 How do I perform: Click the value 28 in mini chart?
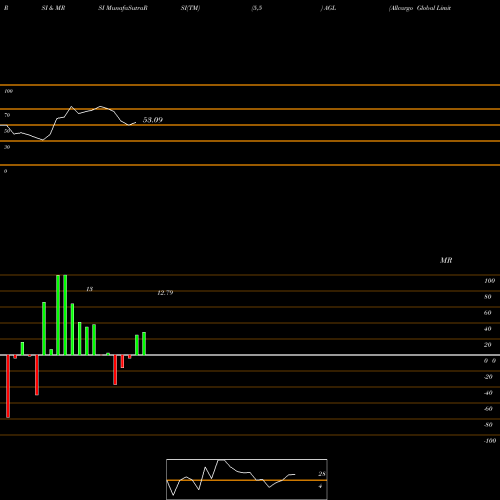322,474
